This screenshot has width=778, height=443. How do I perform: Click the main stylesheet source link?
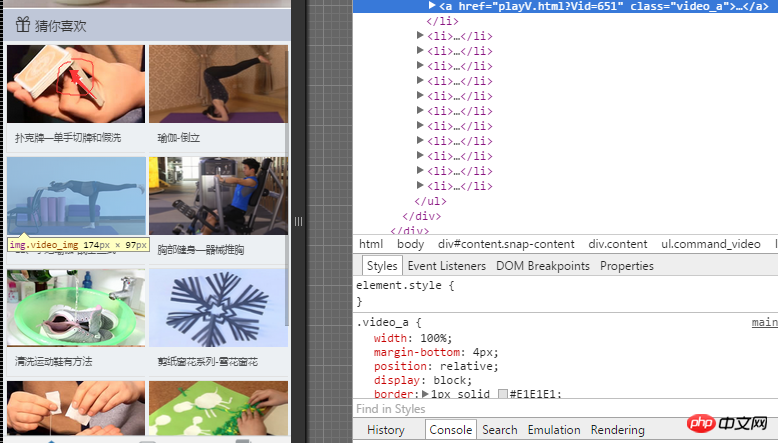pyautogui.click(x=764, y=323)
